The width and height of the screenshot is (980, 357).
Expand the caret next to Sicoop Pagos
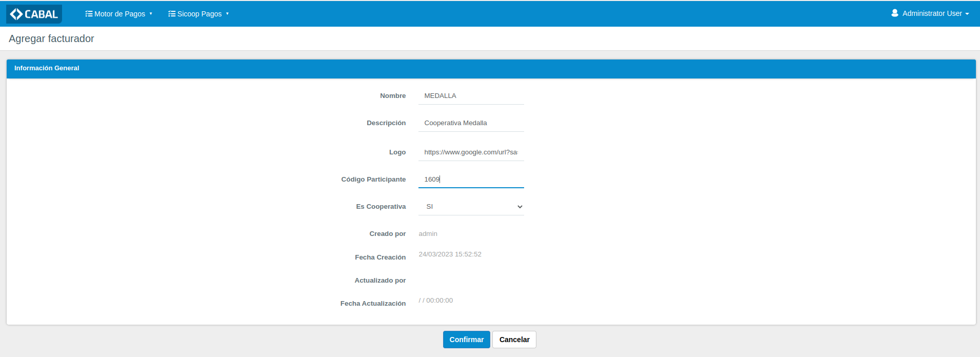pos(227,14)
